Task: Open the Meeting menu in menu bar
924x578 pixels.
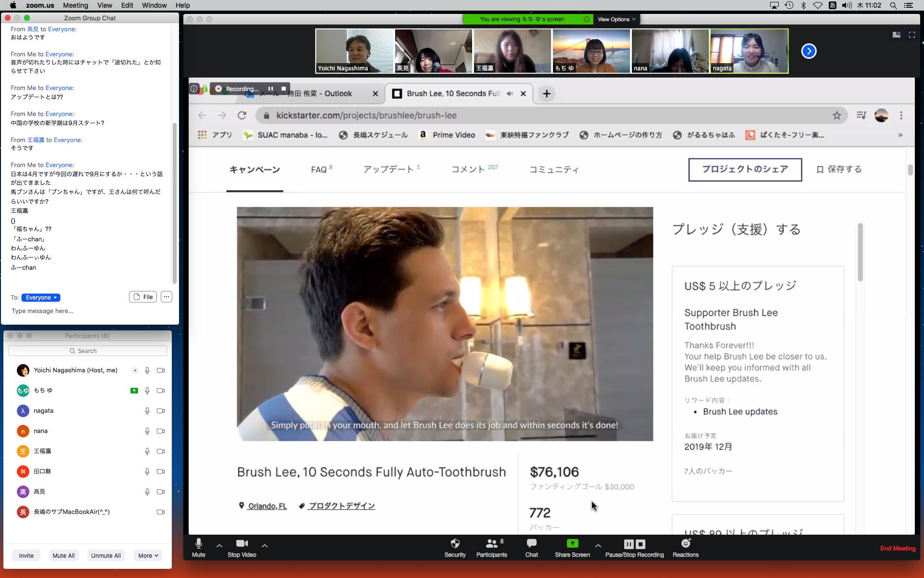Action: point(76,5)
